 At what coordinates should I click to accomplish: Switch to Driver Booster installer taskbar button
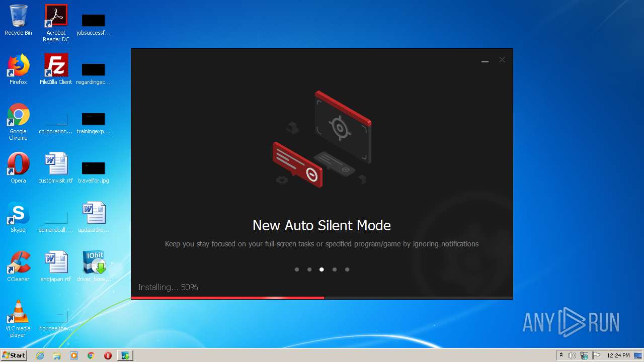[125, 355]
